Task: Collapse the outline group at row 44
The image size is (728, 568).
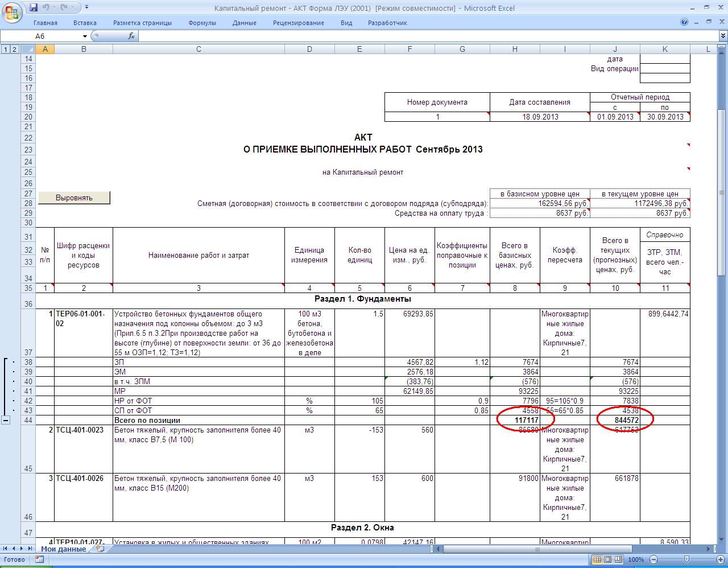Action: click(6, 420)
